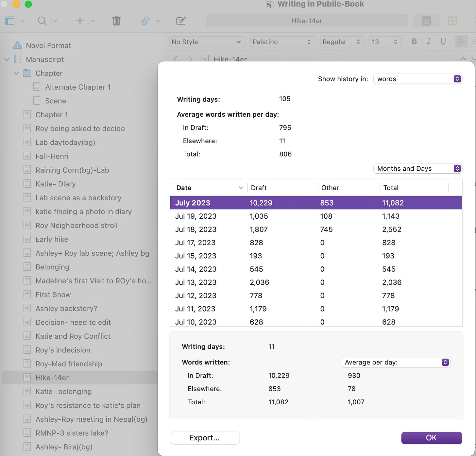Viewport: 476px width, 456px height.
Task: Open the 'Show history in' words dropdown
Action: pos(417,79)
